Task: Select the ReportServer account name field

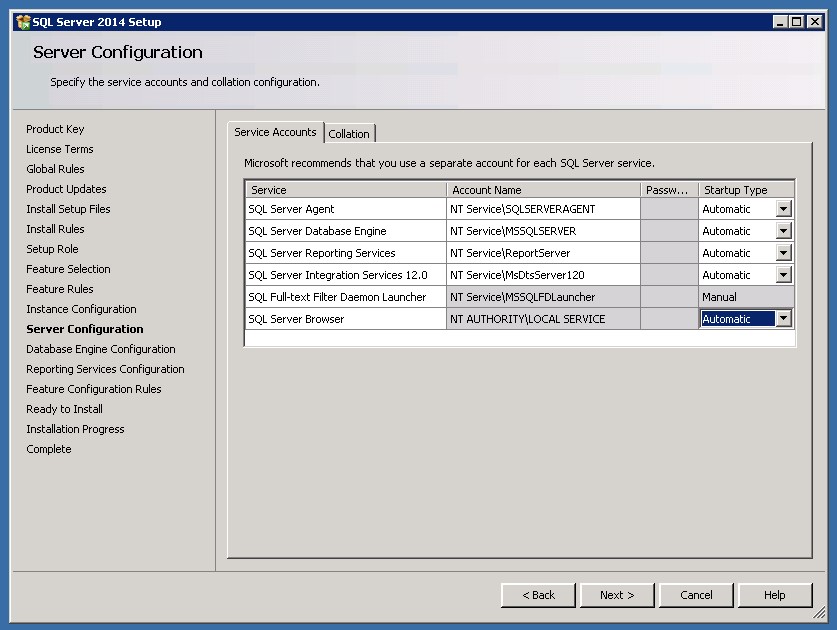Action: 543,253
